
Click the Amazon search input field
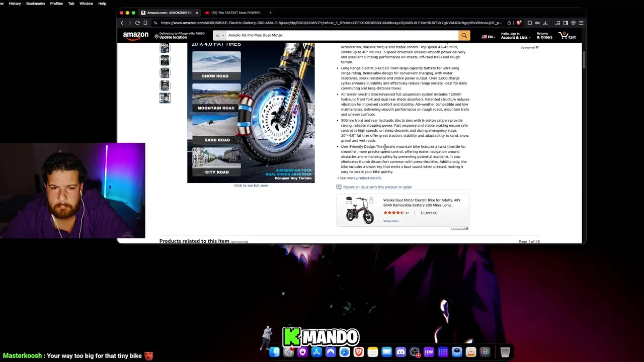point(341,35)
